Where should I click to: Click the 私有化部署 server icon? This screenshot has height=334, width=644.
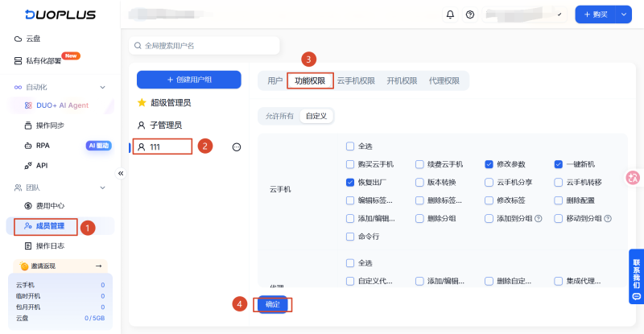18,61
